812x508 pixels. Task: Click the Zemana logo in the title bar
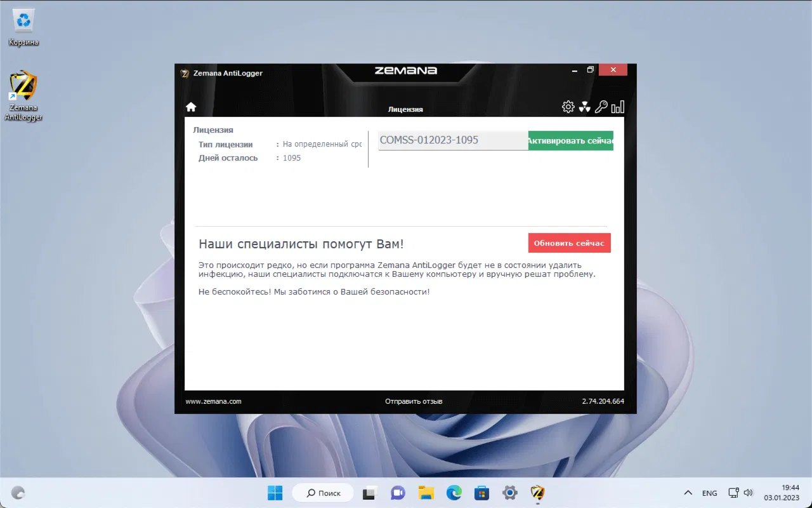[405, 70]
